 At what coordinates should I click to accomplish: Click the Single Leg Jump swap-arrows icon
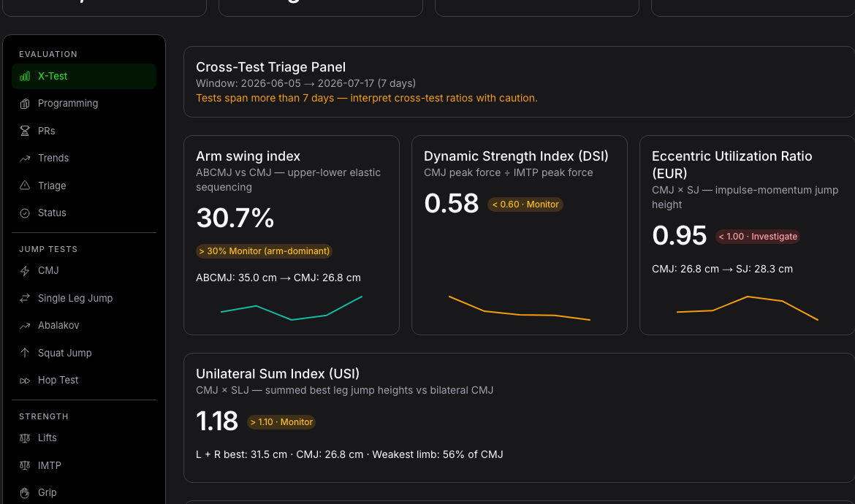click(x=25, y=298)
